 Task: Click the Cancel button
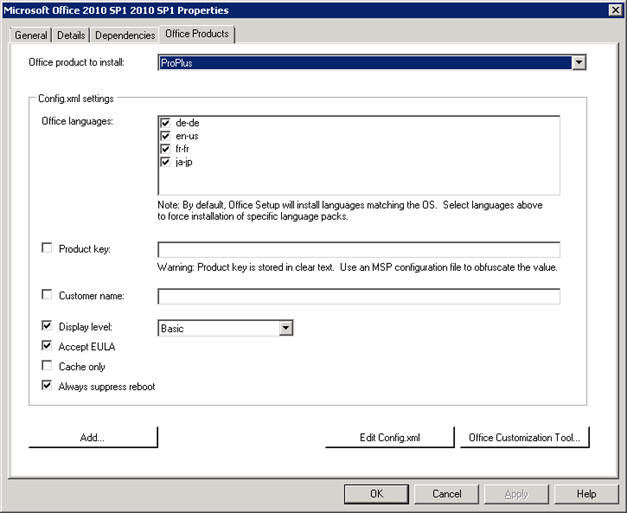(447, 494)
